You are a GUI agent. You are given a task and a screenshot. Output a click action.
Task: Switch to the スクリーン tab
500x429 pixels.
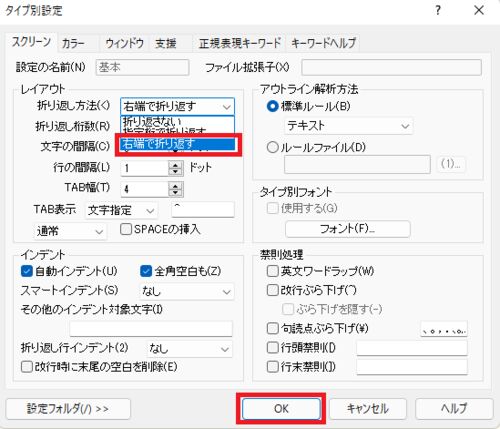point(31,42)
